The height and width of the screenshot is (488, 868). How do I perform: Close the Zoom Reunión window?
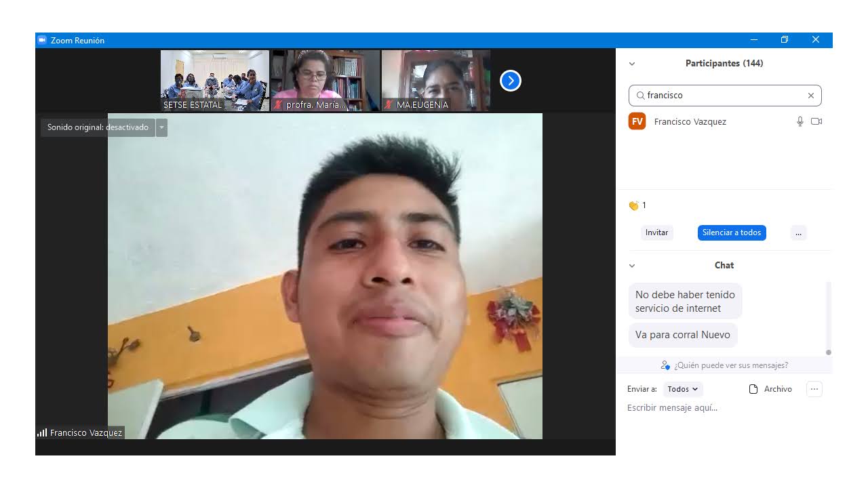tap(816, 40)
